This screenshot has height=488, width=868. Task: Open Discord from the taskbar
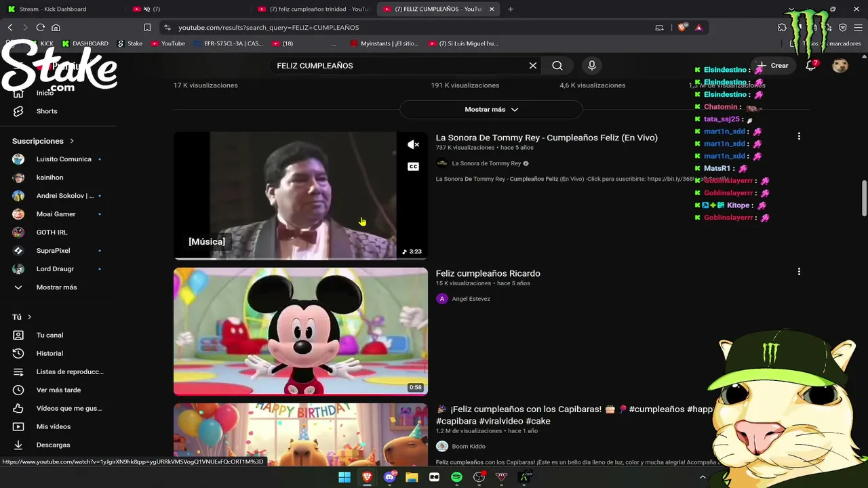coord(389,477)
